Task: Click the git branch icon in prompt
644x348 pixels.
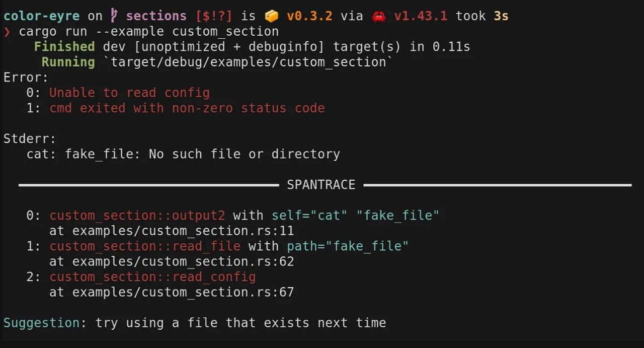Action: point(114,16)
